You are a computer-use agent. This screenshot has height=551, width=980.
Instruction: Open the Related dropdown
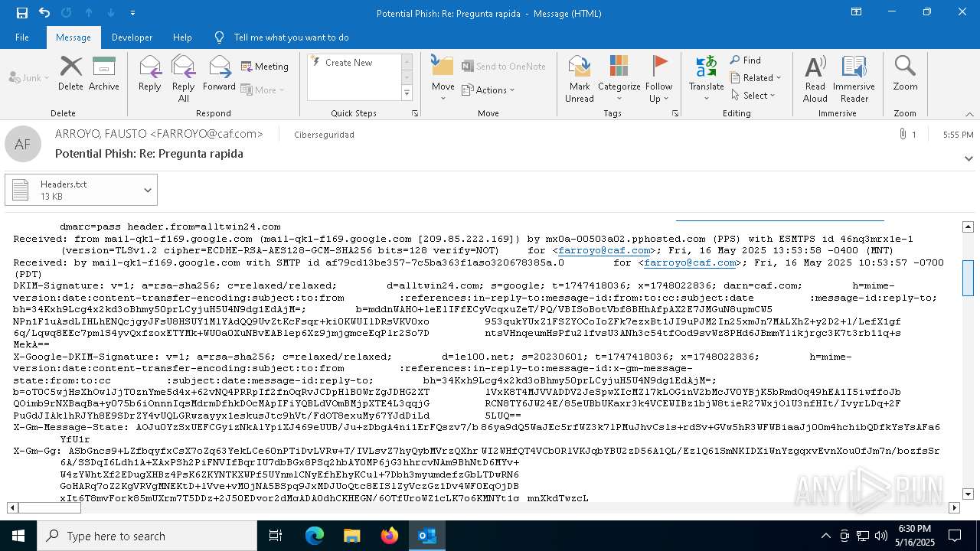tap(756, 78)
